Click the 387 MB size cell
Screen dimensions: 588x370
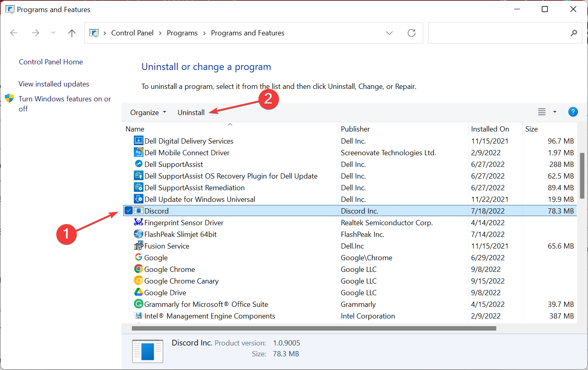561,316
